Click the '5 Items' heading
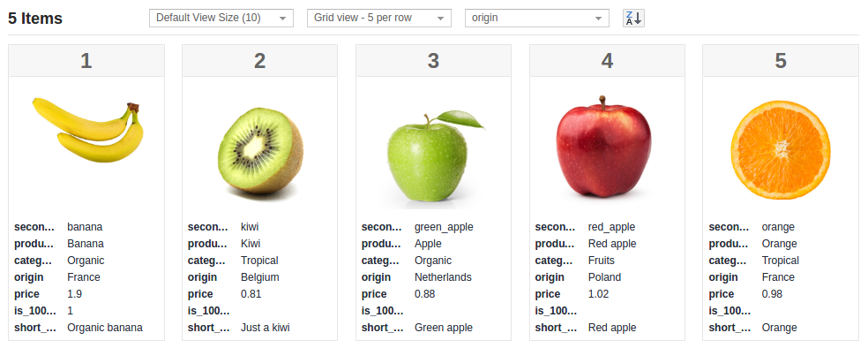The width and height of the screenshot is (868, 348). pos(35,19)
